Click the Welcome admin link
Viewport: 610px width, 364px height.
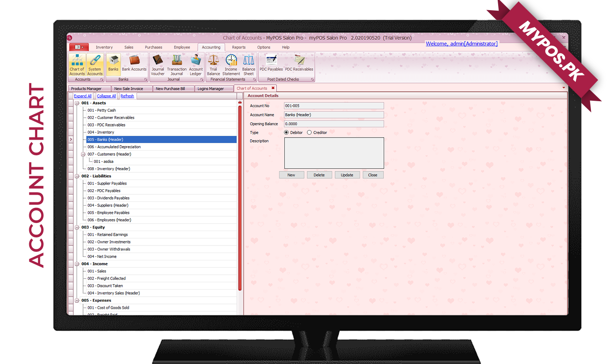(462, 44)
